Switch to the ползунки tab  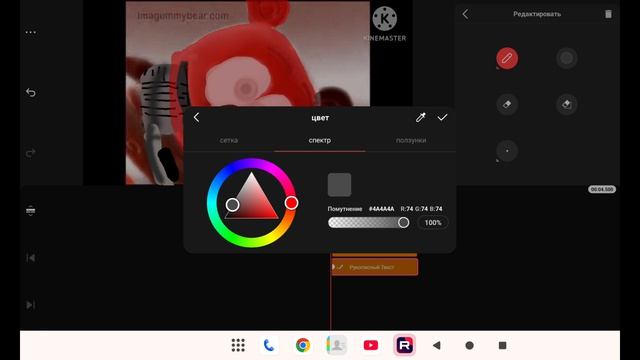[x=411, y=140]
